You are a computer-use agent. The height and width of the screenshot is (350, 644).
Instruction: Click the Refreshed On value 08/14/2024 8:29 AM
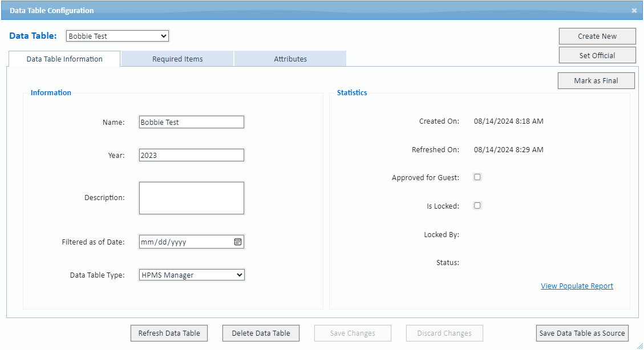[x=508, y=150]
